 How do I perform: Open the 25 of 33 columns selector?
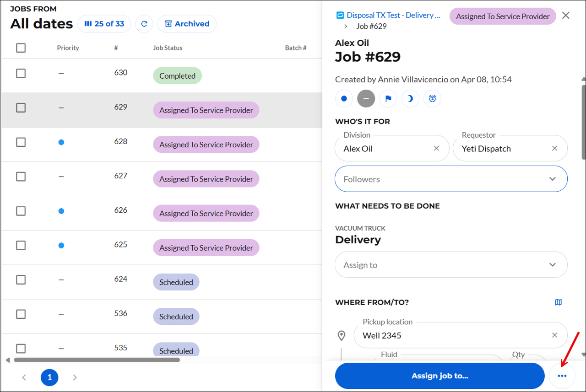coord(104,24)
